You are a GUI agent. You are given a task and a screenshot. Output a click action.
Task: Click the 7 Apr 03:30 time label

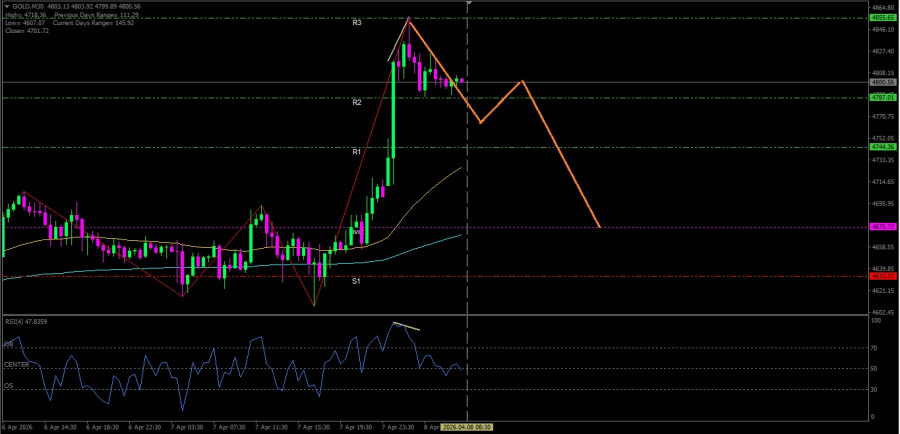[189, 428]
